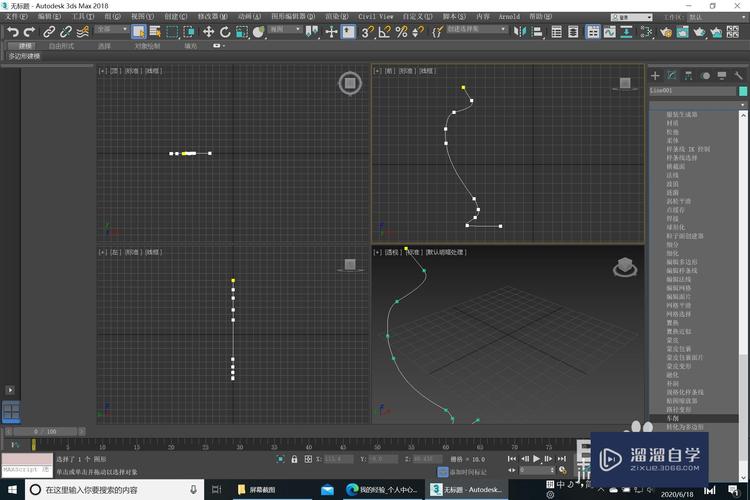This screenshot has height=500, width=750.
Task: Click the Rectangular Selection Region icon
Action: [172, 32]
